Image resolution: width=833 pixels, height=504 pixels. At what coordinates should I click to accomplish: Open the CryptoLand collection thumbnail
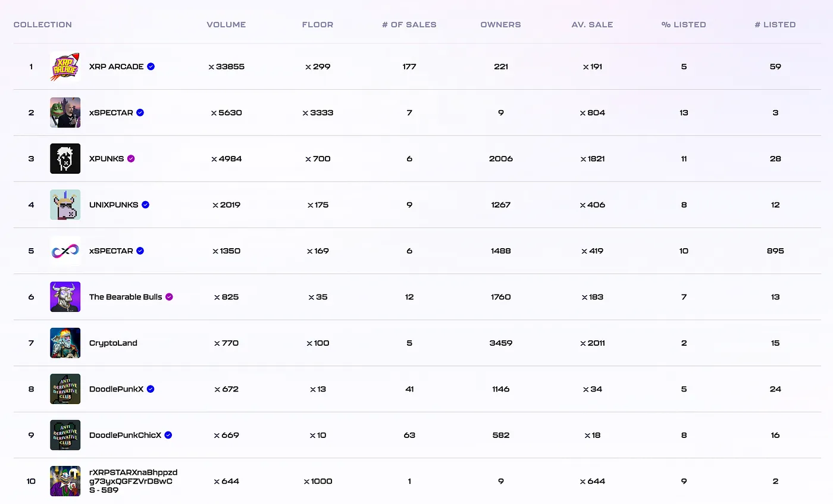pos(65,343)
